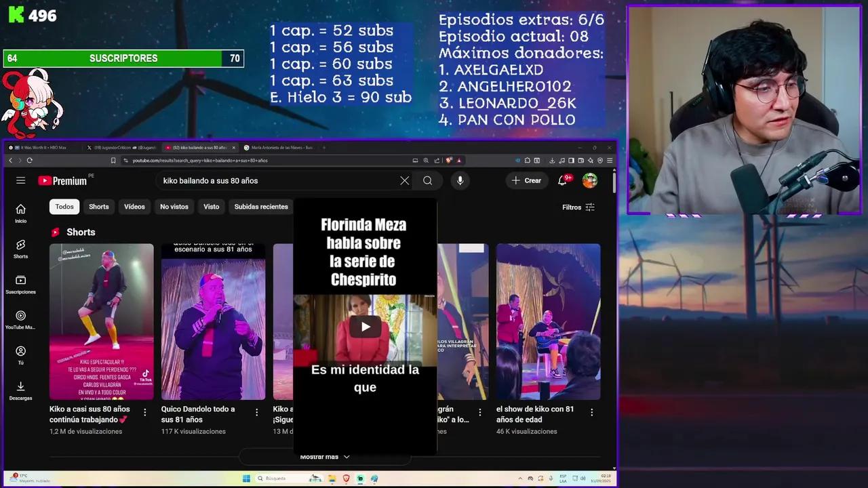Reload the page with refresh icon
868x488 pixels.
click(x=29, y=161)
